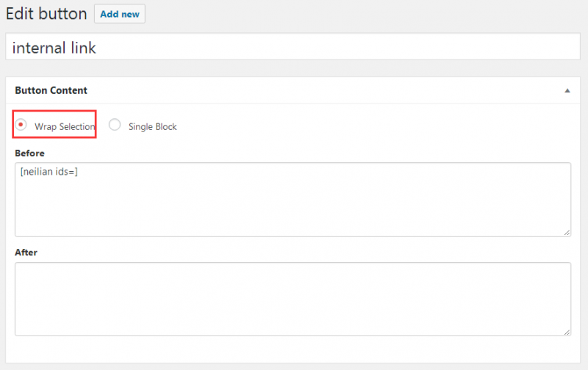Click the red dot inside Wrap Selection radio
Image resolution: width=588 pixels, height=370 pixels.
pyautogui.click(x=21, y=124)
